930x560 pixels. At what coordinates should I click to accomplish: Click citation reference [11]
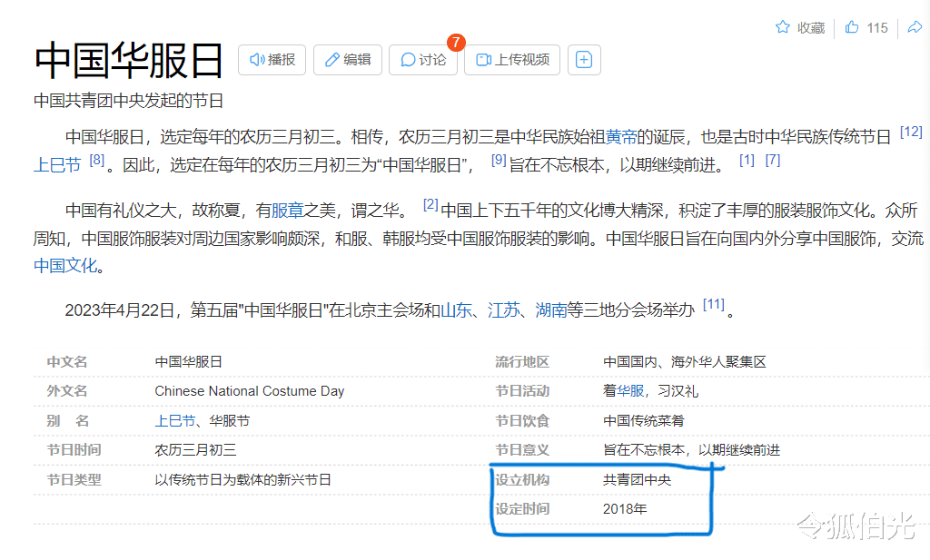pyautogui.click(x=714, y=305)
